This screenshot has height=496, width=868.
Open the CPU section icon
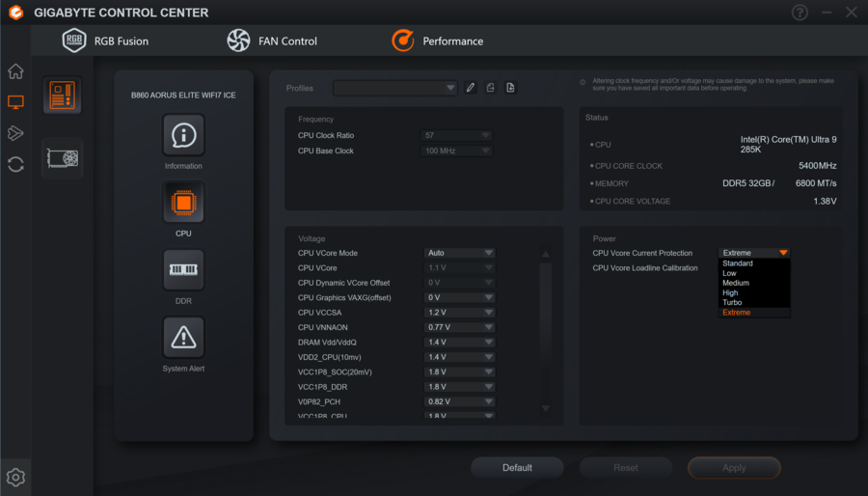point(183,203)
